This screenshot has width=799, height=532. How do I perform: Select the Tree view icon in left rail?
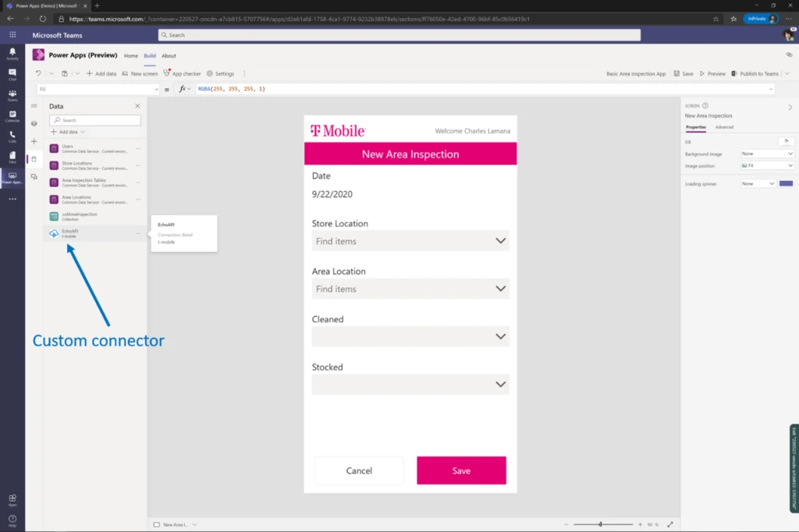click(33, 106)
